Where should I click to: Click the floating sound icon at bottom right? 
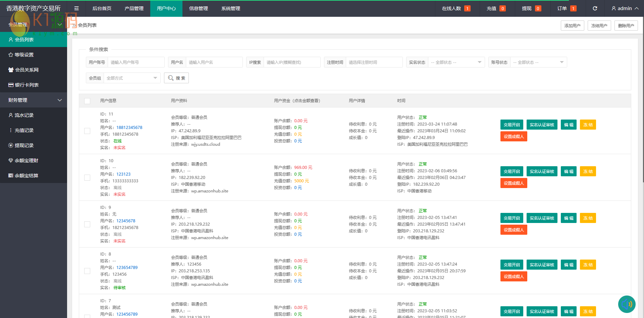627,304
